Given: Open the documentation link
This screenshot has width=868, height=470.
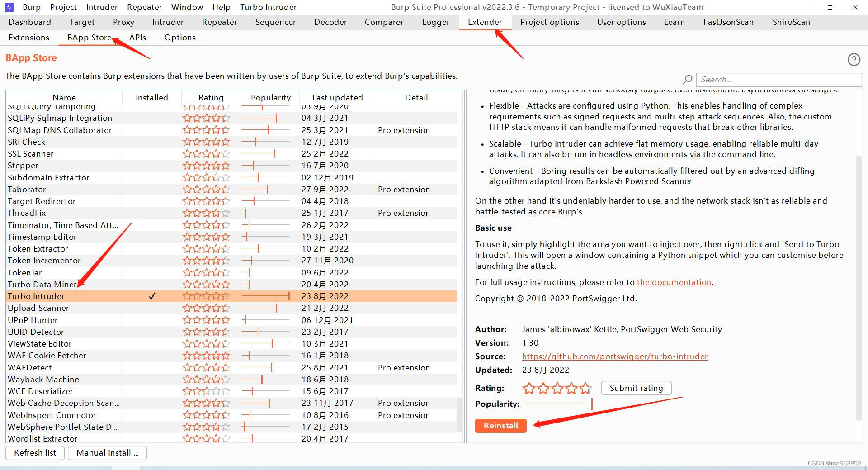Looking at the screenshot, I should pos(674,282).
